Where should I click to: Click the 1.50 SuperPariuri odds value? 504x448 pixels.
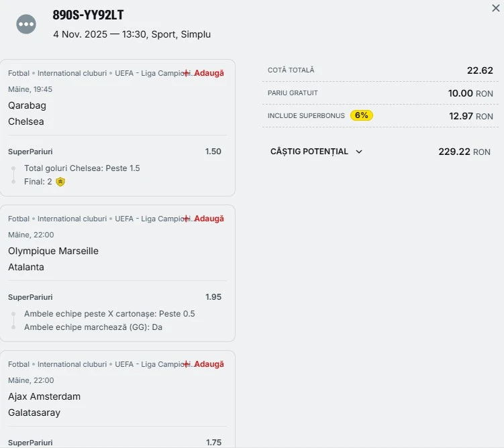click(213, 152)
